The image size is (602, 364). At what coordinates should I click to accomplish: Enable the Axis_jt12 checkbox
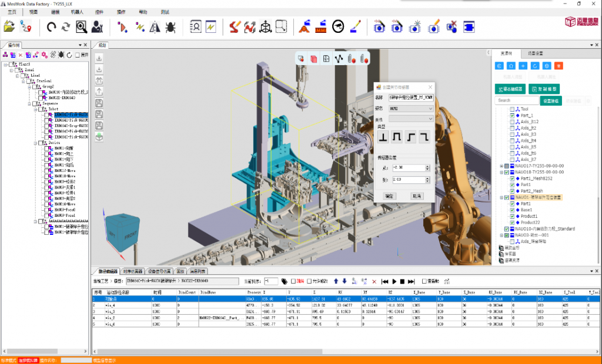click(x=512, y=122)
